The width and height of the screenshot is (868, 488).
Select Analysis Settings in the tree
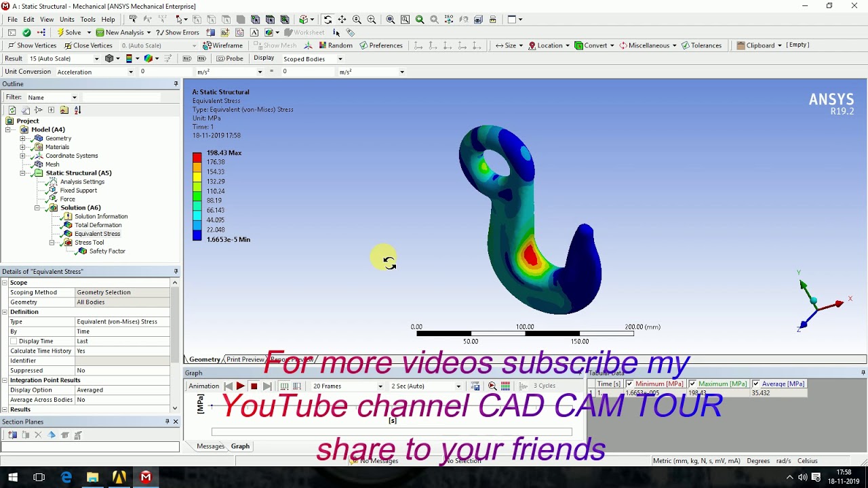(82, 182)
